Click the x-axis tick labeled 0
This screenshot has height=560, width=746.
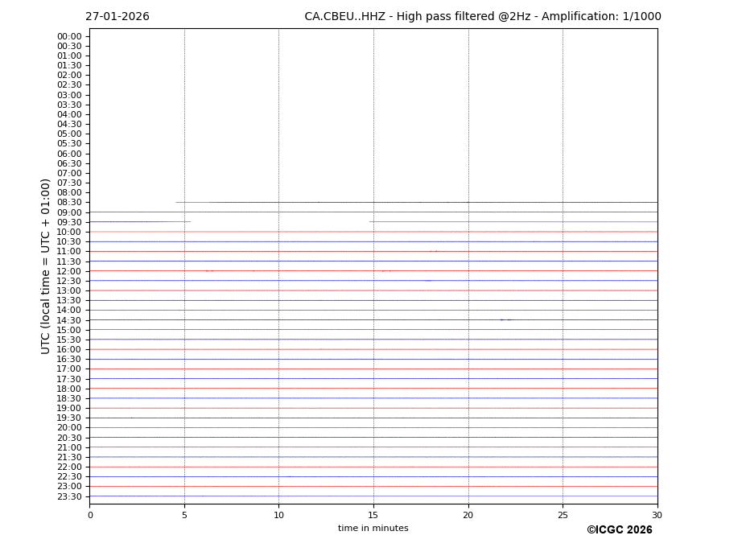90,515
